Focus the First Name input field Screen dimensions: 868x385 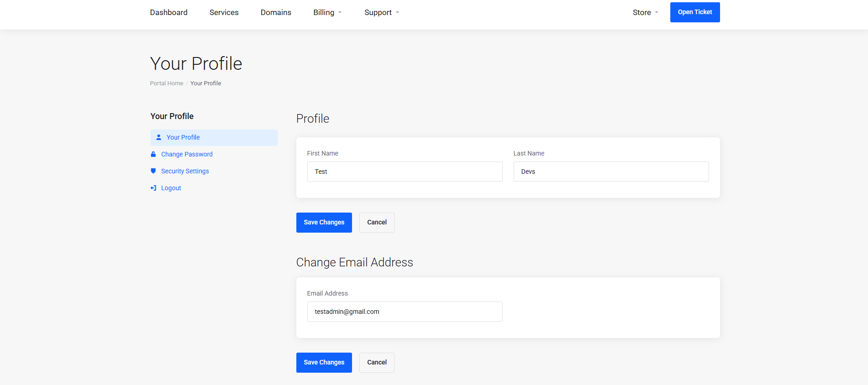pos(405,172)
